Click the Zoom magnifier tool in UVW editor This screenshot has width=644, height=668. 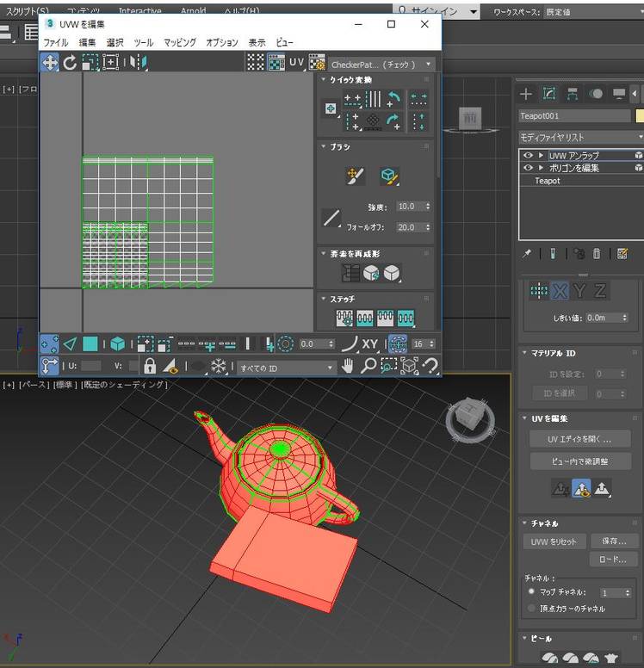(368, 366)
